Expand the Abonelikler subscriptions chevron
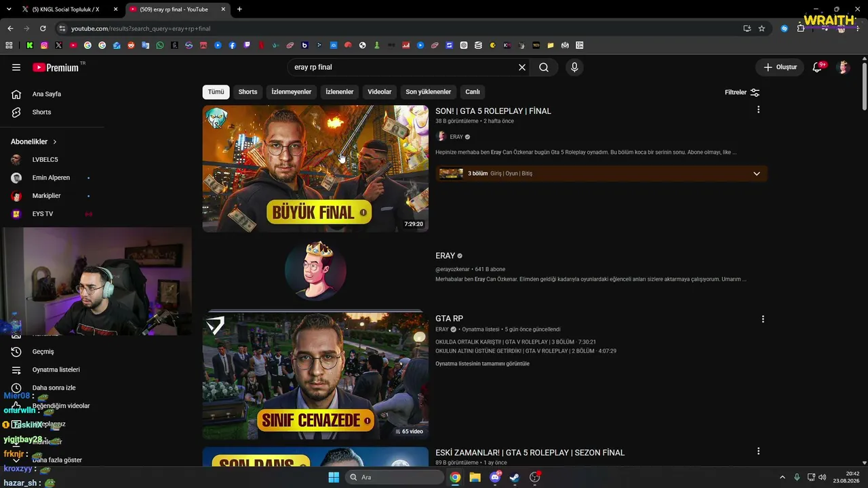The height and width of the screenshot is (488, 868). pos(55,142)
